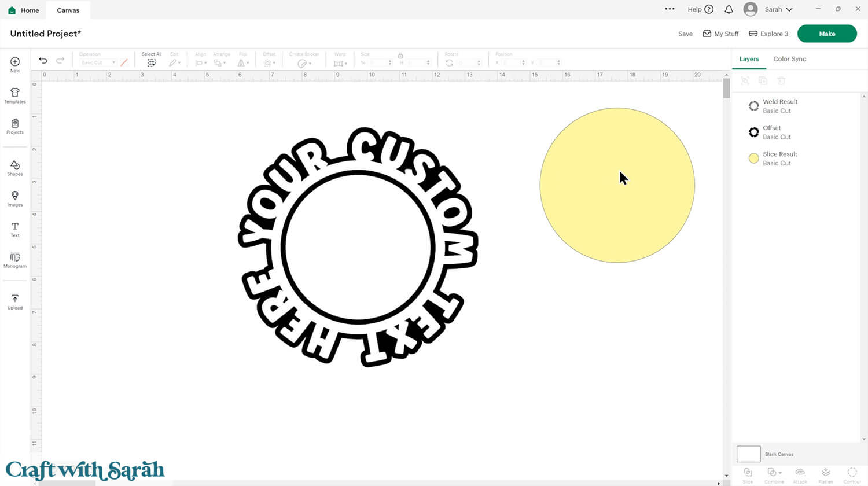This screenshot has width=868, height=486.
Task: Select the yellow circle on canvas
Action: pos(617,185)
